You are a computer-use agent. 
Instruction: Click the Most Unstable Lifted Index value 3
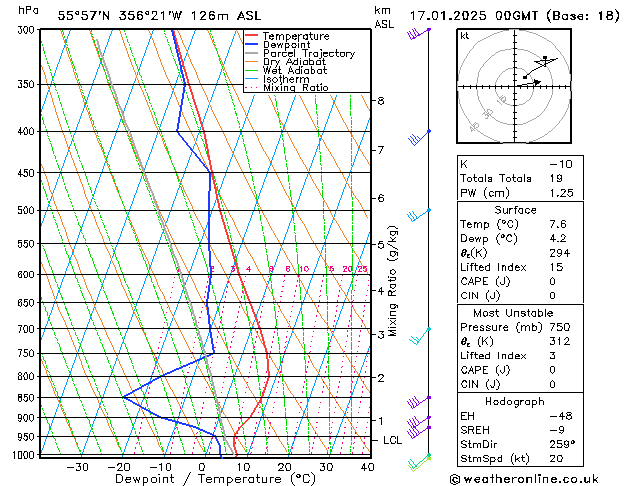[x=552, y=356]
